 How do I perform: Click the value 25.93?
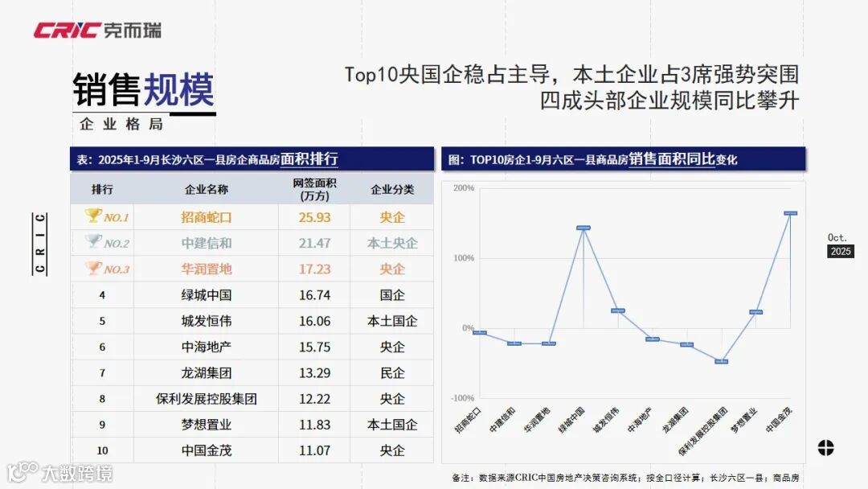coord(314,218)
